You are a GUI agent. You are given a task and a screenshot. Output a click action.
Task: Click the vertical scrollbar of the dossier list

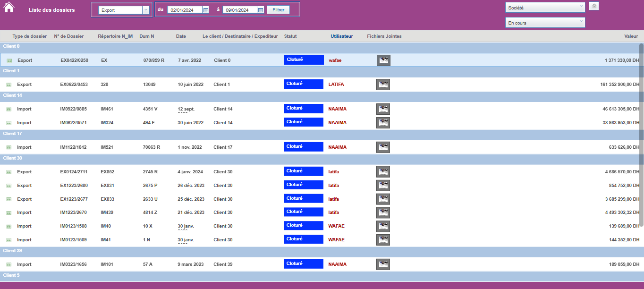click(x=641, y=135)
